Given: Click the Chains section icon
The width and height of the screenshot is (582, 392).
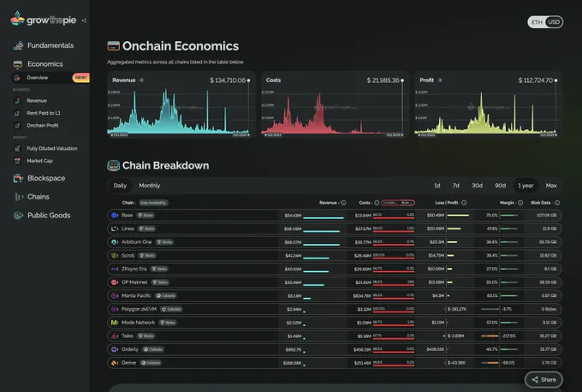Looking at the screenshot, I should click(x=18, y=197).
